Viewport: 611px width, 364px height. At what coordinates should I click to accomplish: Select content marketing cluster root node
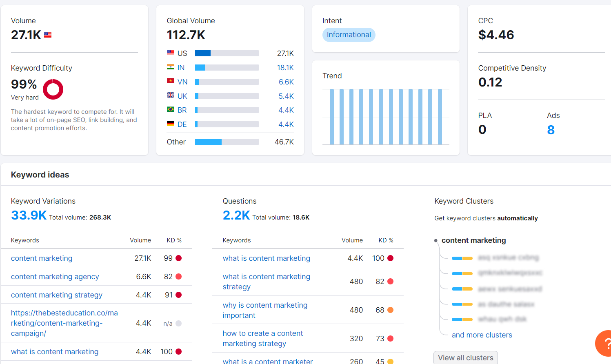pos(474,240)
